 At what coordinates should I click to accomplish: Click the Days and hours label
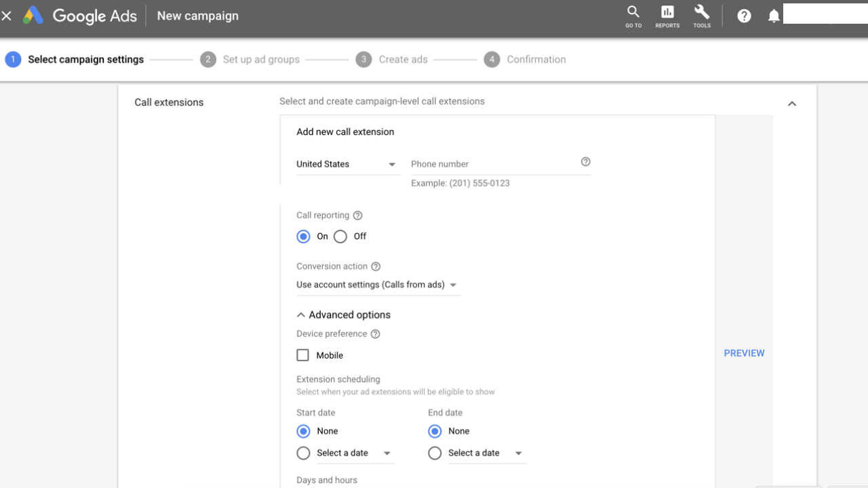point(327,480)
